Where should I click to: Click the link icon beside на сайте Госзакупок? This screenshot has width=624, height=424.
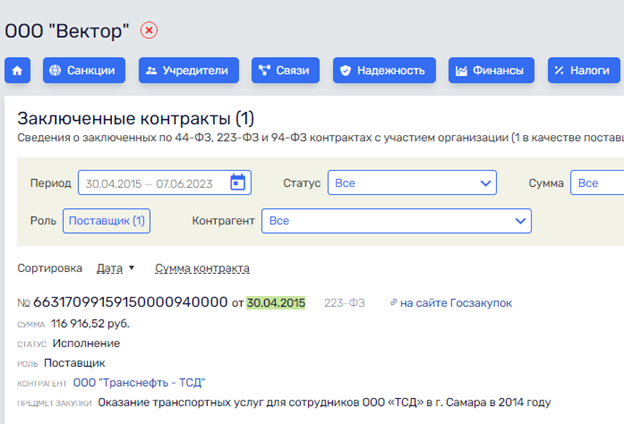coord(393,303)
